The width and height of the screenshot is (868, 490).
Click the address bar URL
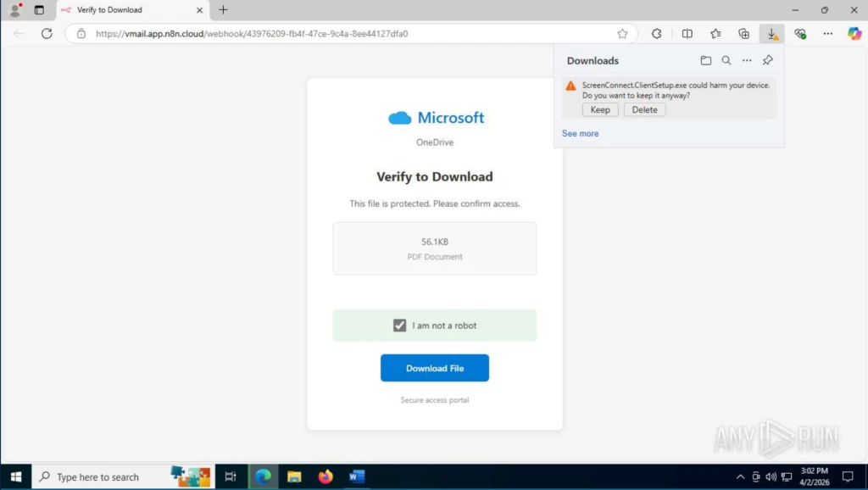tap(252, 34)
